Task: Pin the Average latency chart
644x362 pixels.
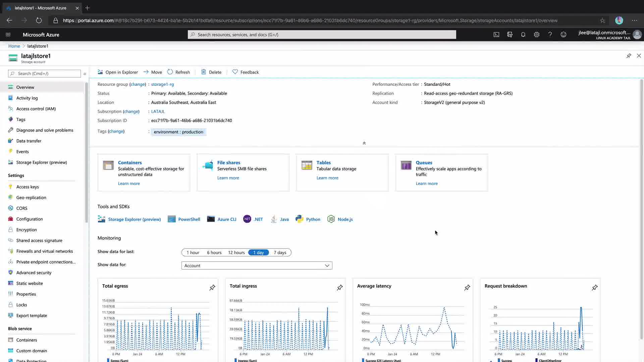Action: [467, 288]
